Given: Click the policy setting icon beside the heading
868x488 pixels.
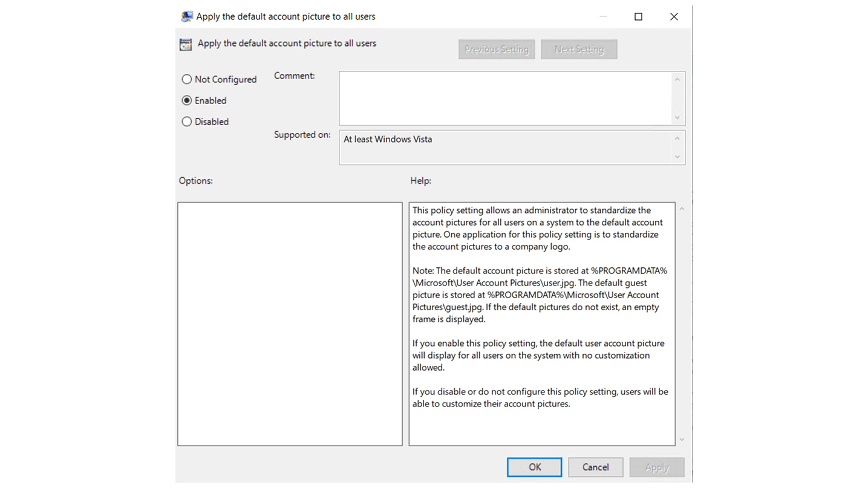Looking at the screenshot, I should click(x=186, y=44).
